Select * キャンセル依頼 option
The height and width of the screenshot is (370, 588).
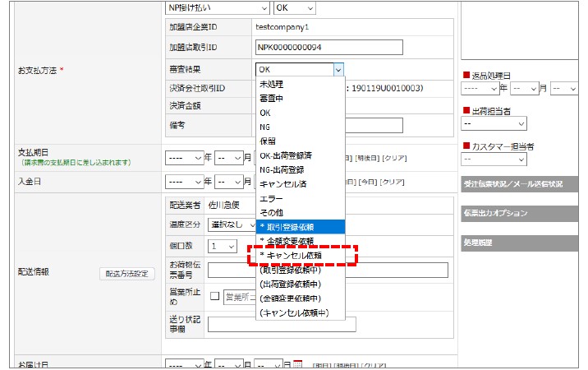click(x=301, y=256)
